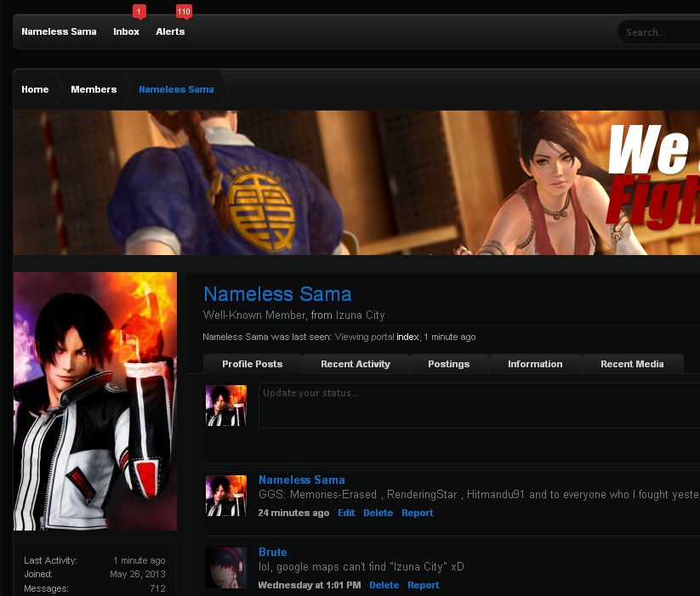Delete the 24 minutes ago post

pos(378,513)
